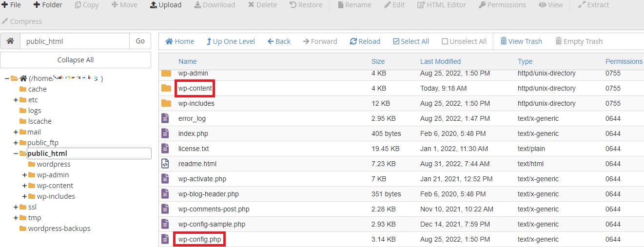Sort files by Size column header
Viewport: 644px width, 247px height.
(x=378, y=61)
